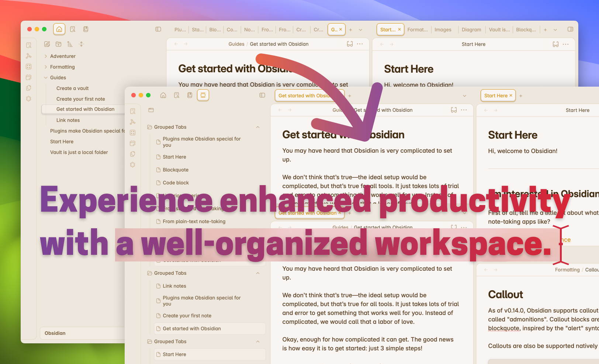Create new folder from back window's explorer toolbar

tap(58, 44)
